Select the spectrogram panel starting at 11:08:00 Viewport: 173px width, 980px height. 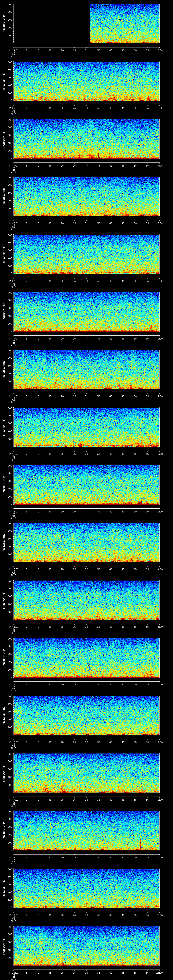(87, 254)
